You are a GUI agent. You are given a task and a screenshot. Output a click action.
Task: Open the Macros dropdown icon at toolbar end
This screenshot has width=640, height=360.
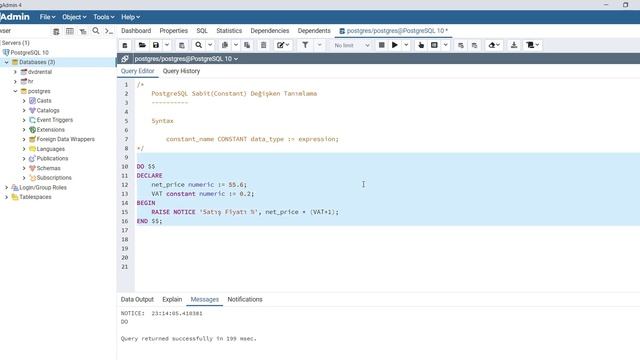[533, 45]
